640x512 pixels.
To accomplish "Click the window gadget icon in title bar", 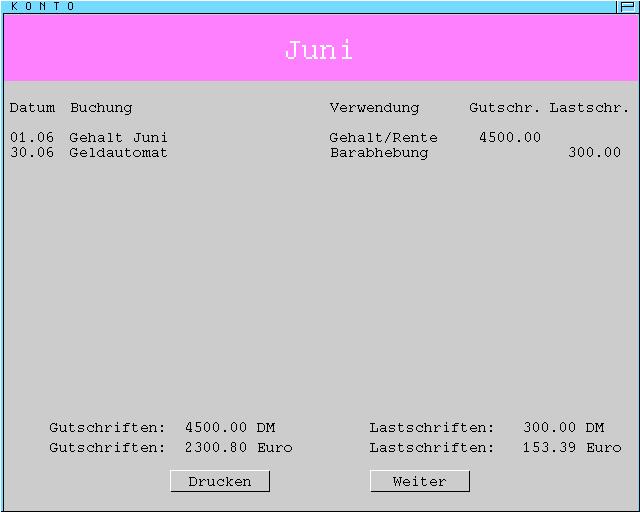I will tap(627, 7).
